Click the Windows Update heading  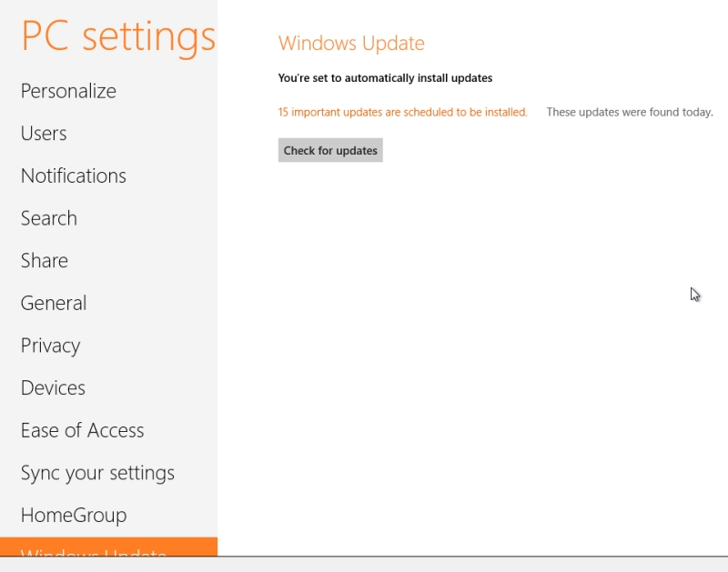click(351, 43)
